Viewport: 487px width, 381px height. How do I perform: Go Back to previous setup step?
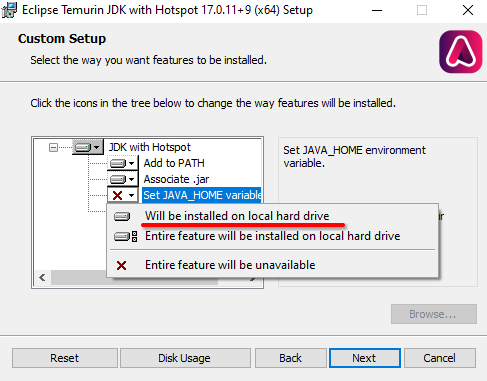pyautogui.click(x=291, y=358)
